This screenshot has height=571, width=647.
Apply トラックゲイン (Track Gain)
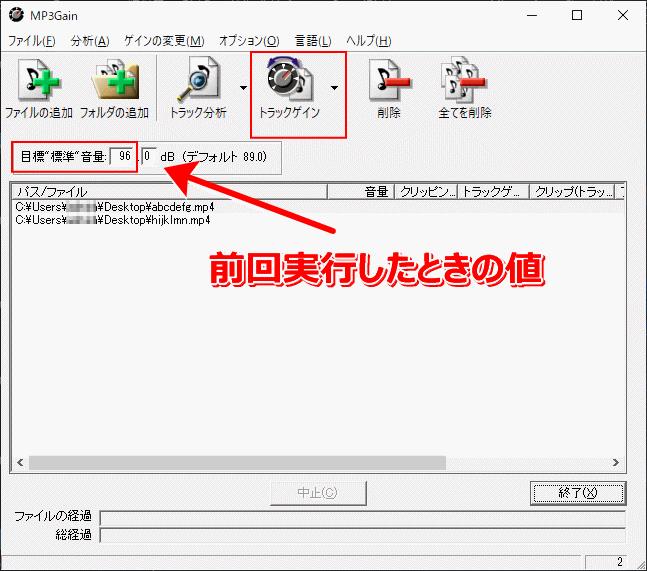(289, 89)
